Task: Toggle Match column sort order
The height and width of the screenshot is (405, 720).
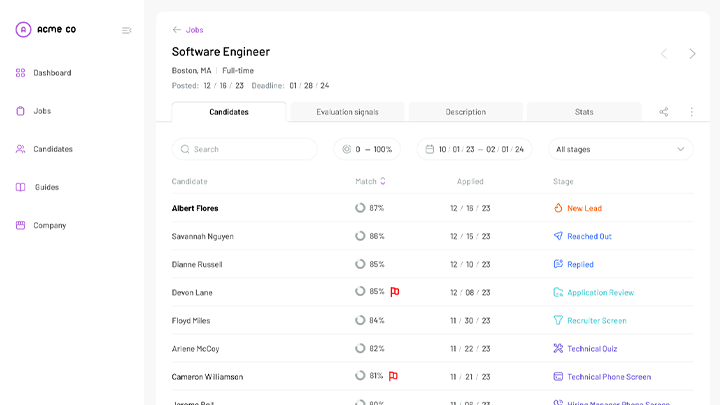Action: pyautogui.click(x=382, y=181)
